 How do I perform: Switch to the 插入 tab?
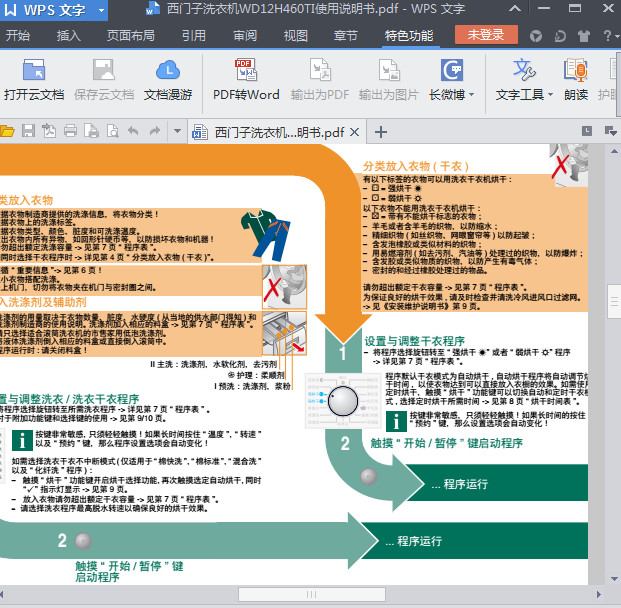[x=69, y=36]
